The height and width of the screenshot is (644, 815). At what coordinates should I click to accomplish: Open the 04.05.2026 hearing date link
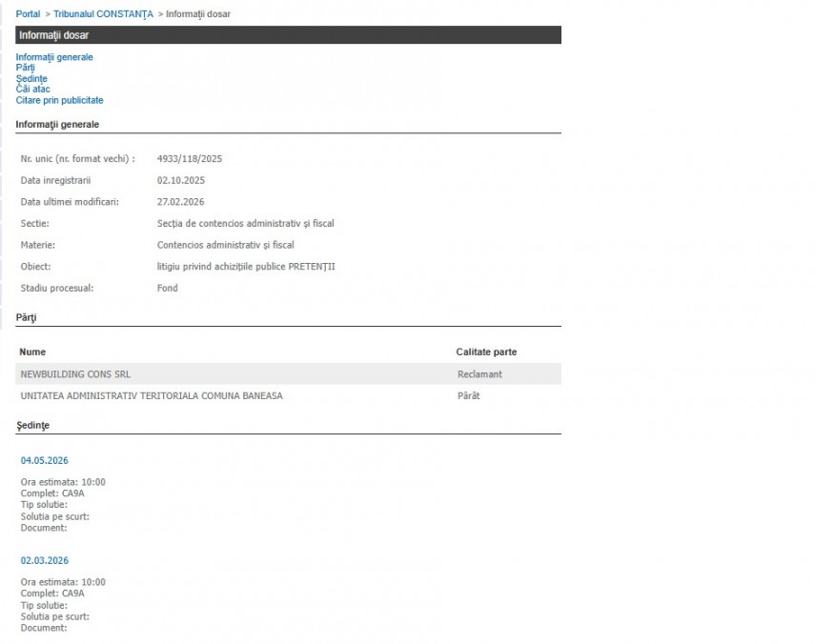point(45,461)
